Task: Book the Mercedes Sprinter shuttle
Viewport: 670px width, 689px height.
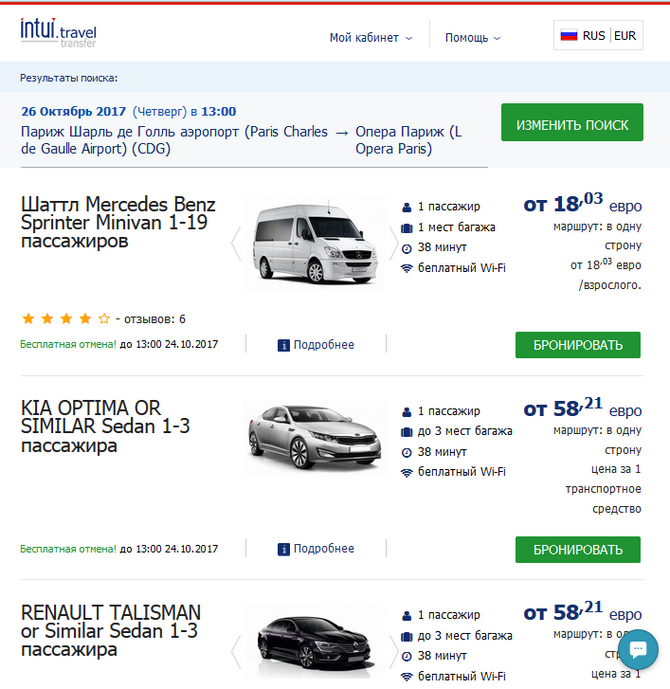Action: [578, 345]
